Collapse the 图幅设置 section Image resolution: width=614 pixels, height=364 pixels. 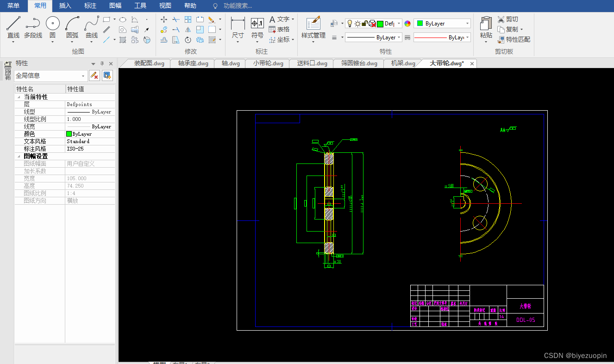coord(19,157)
